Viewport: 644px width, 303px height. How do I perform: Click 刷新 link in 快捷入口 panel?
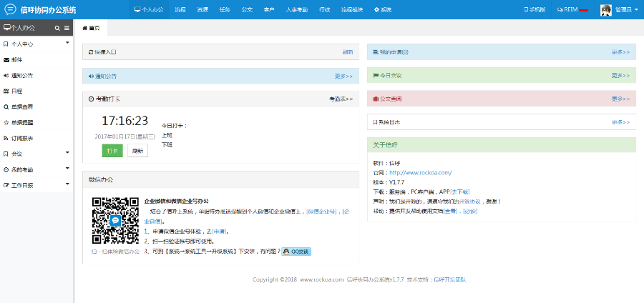[348, 52]
